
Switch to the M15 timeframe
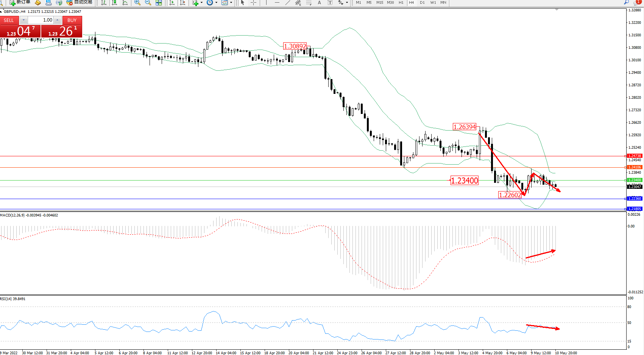click(x=379, y=3)
